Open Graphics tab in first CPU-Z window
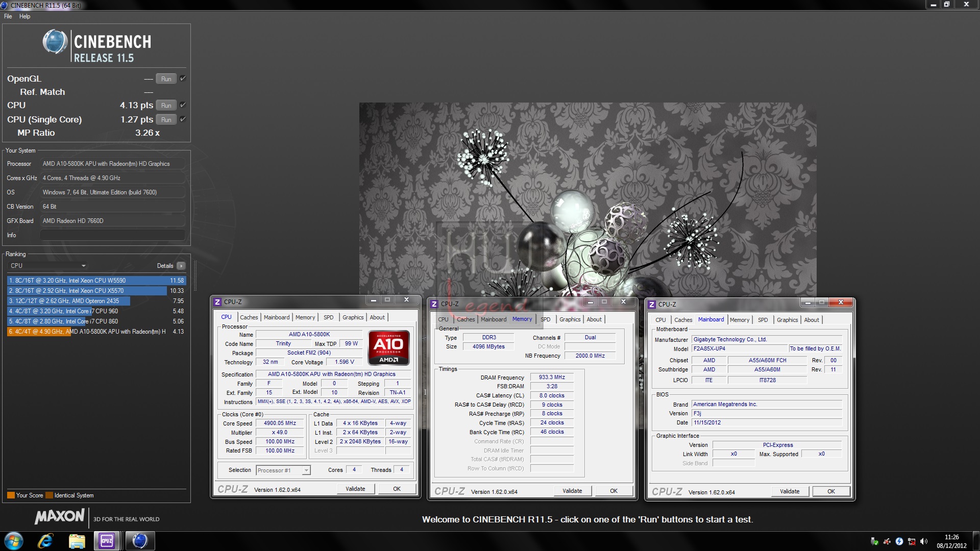980x551 pixels. [353, 317]
